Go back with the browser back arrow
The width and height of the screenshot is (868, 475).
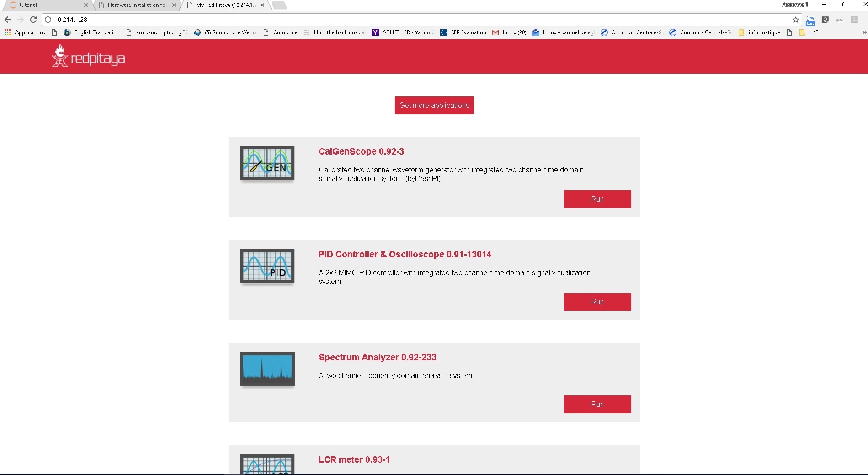coord(8,20)
